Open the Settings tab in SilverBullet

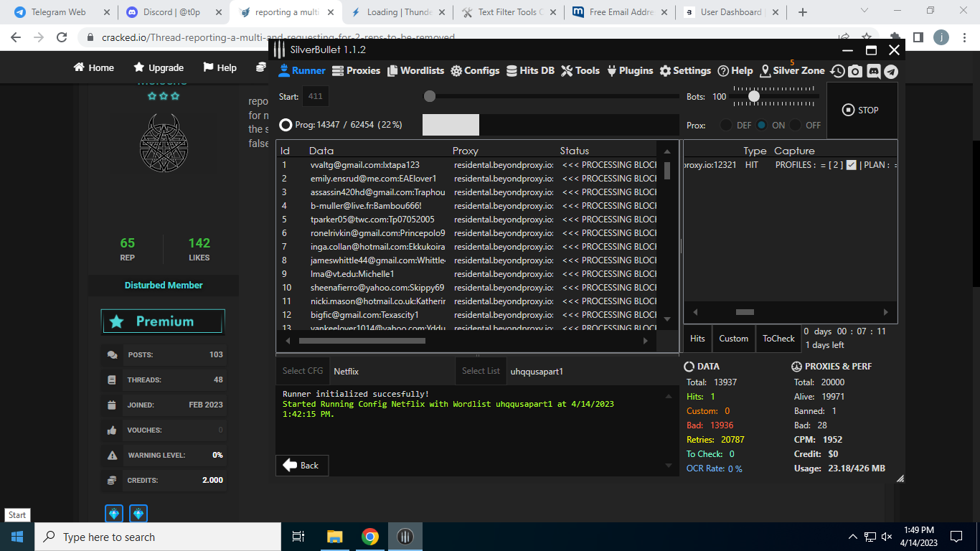point(685,70)
